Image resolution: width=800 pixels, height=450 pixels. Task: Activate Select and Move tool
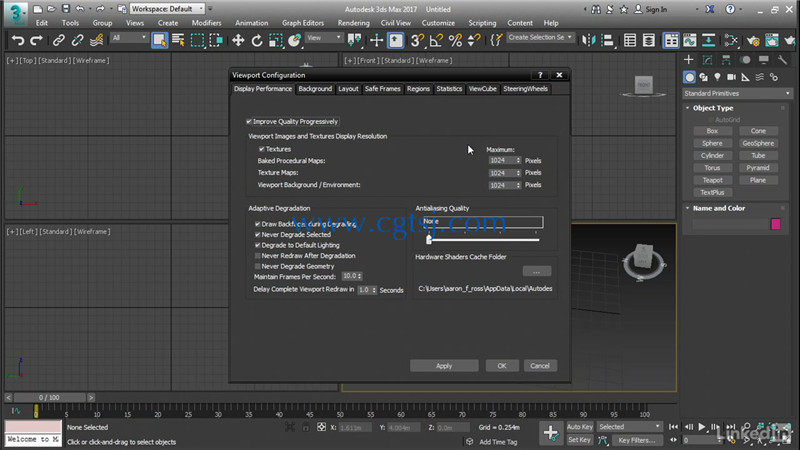click(238, 40)
